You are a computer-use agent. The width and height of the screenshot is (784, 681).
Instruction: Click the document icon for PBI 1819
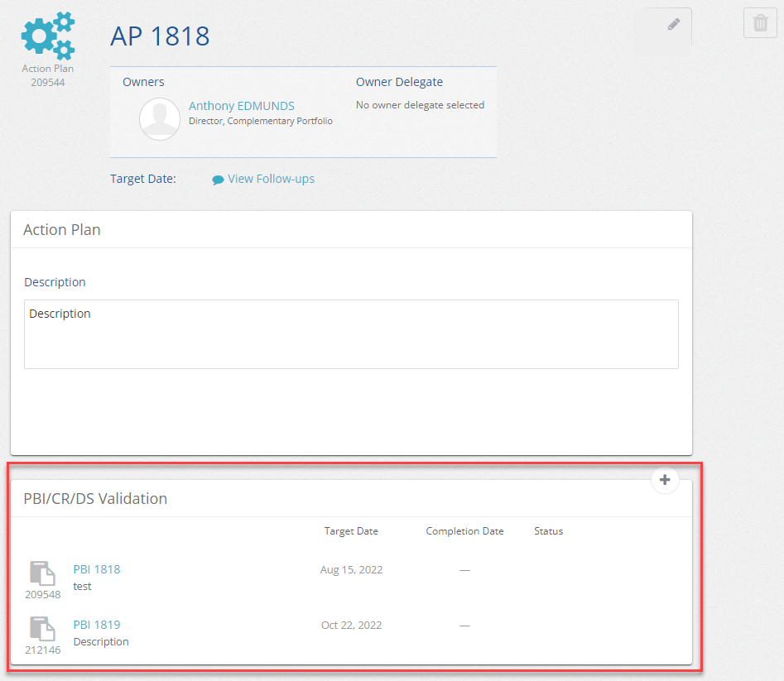click(x=42, y=629)
